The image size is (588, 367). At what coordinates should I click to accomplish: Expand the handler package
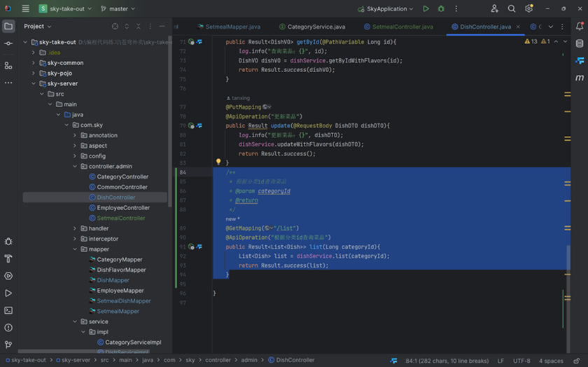coord(75,228)
